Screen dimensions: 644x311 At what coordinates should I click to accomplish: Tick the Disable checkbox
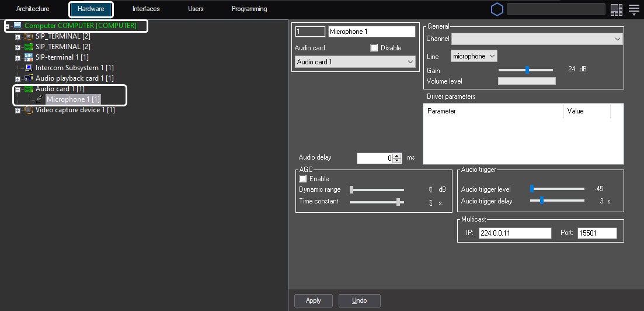[x=374, y=48]
